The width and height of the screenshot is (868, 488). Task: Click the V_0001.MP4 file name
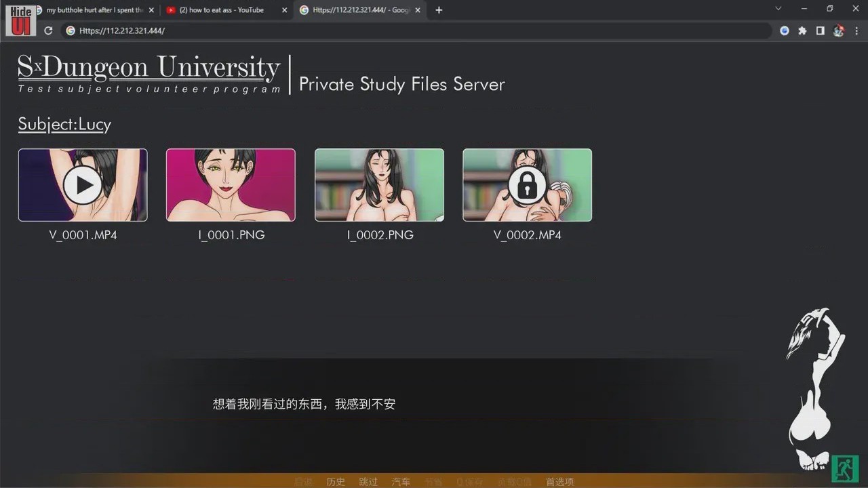pyautogui.click(x=83, y=235)
